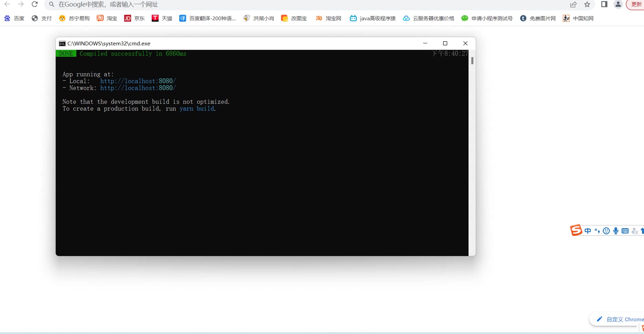Open the 中国知网 bookmark
This screenshot has height=334, width=644.
pyautogui.click(x=579, y=18)
